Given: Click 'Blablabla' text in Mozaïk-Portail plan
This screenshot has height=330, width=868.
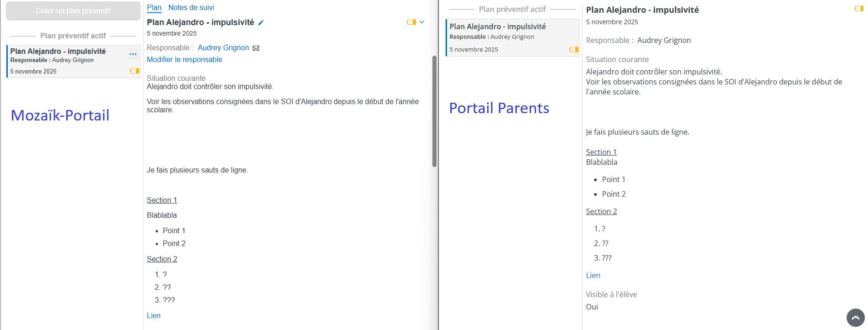Looking at the screenshot, I should coord(162,215).
